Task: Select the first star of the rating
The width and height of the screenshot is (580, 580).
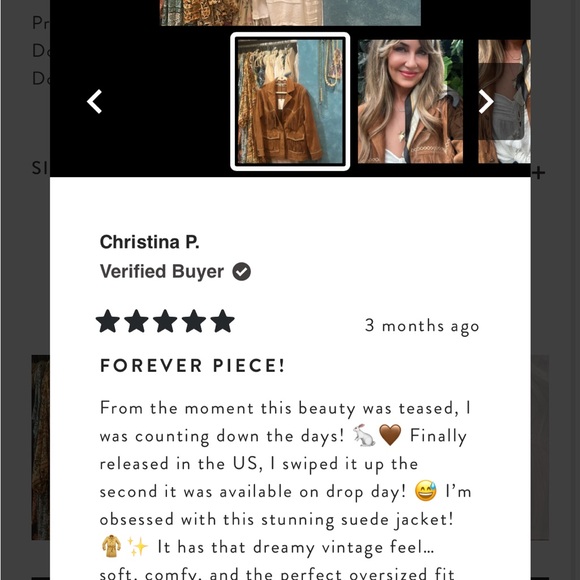Action: 108,321
